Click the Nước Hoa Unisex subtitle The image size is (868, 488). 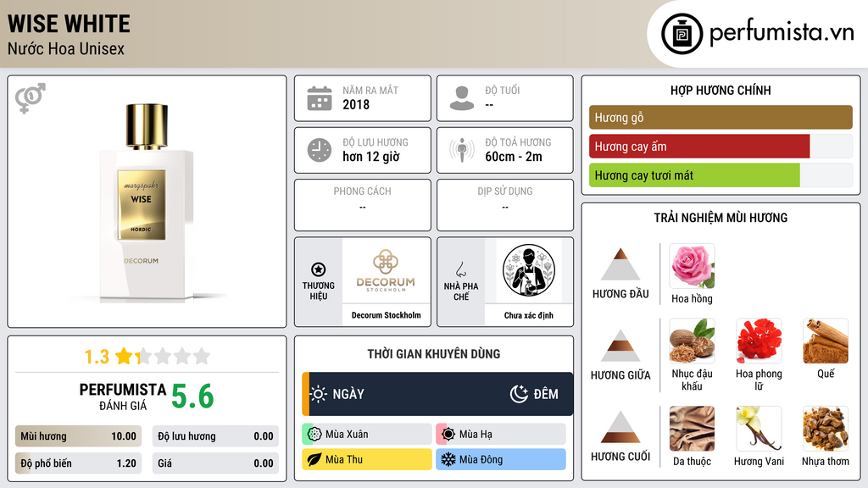(x=66, y=48)
